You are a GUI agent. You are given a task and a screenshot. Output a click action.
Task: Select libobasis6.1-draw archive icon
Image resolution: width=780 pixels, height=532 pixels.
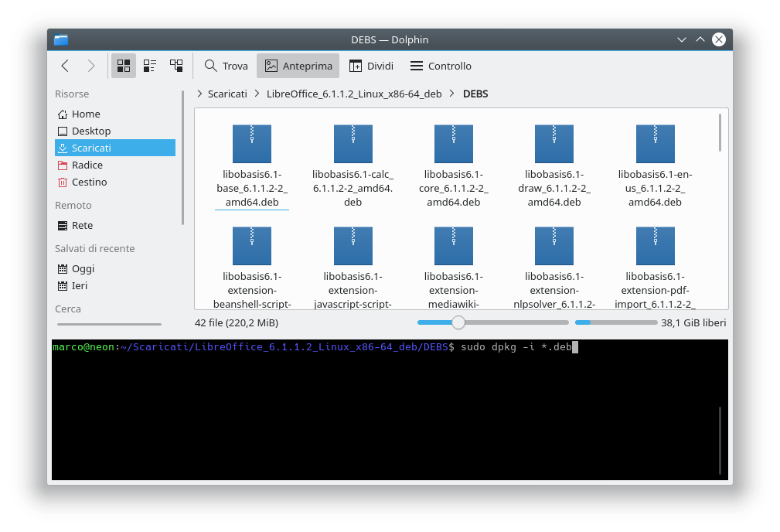[x=554, y=144]
